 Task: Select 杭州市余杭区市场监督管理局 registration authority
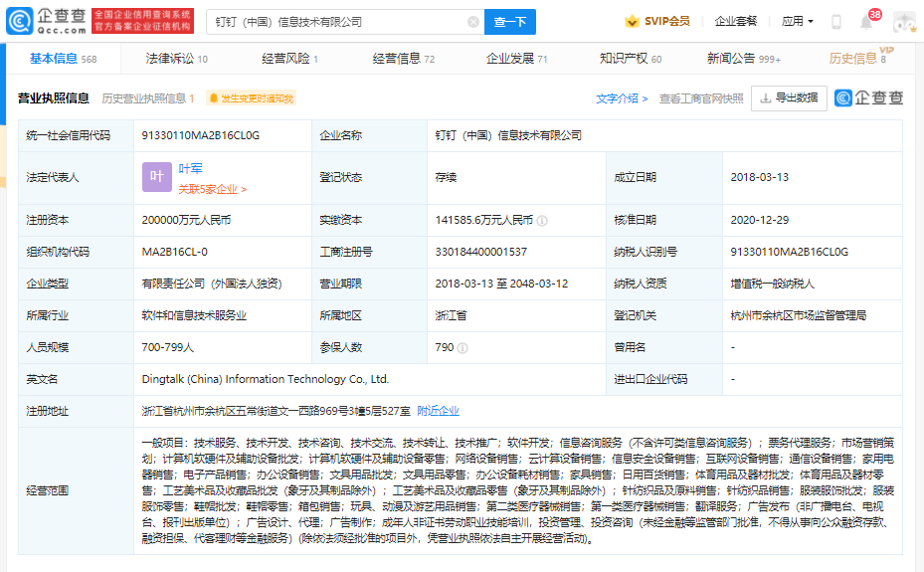(798, 315)
